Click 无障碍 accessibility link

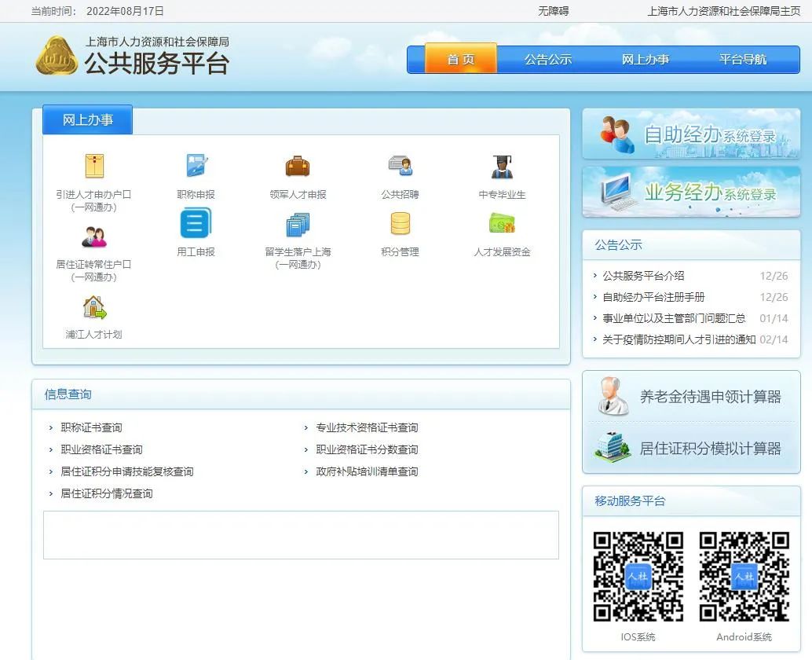point(553,11)
